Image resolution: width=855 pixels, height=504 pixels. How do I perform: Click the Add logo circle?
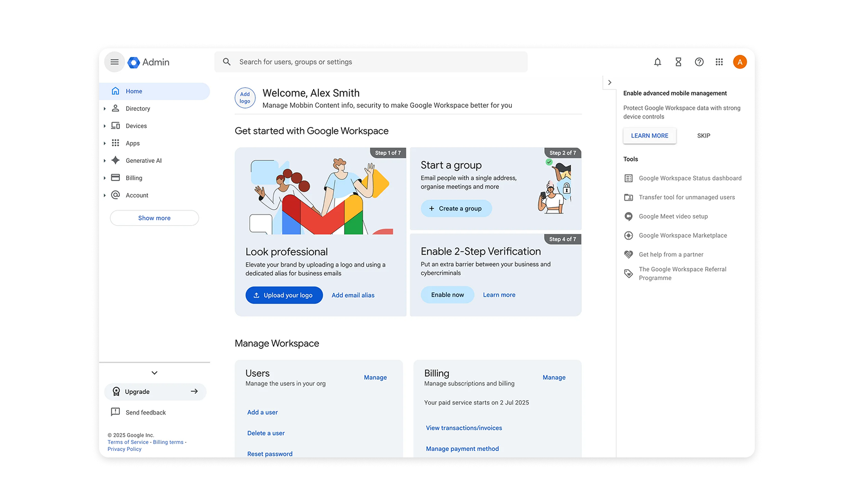245,98
